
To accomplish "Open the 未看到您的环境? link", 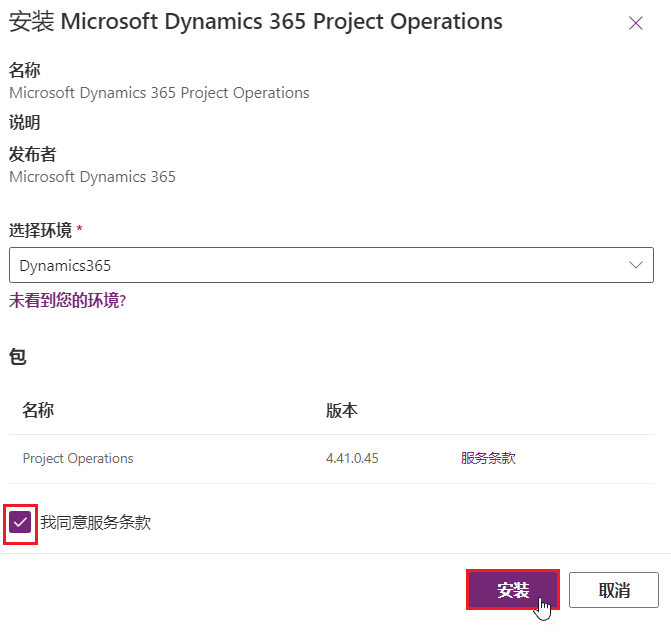I will (67, 300).
